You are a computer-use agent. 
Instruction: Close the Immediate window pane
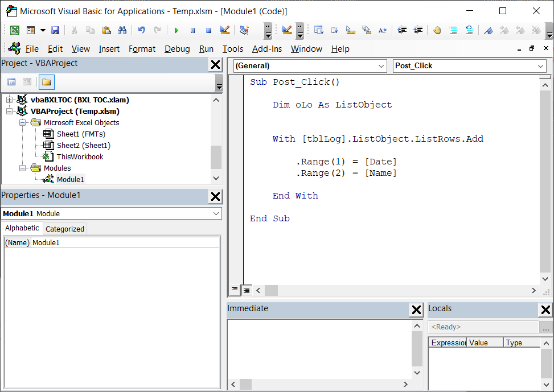[x=416, y=310]
